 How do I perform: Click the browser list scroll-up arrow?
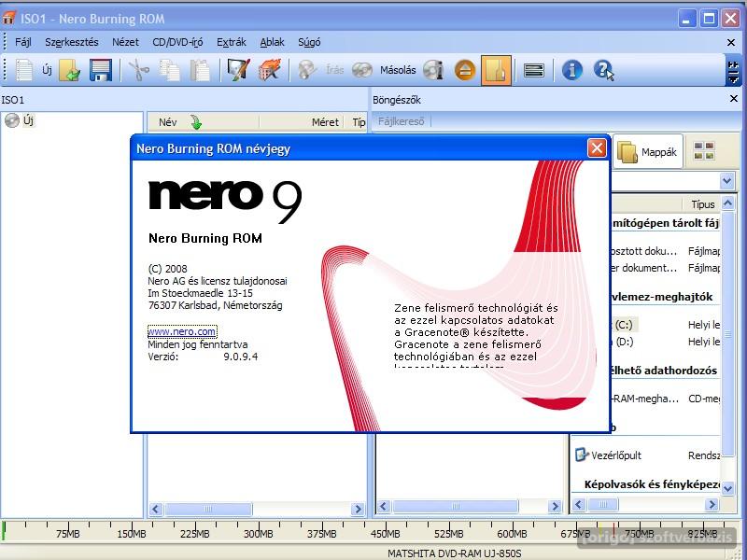point(727,203)
